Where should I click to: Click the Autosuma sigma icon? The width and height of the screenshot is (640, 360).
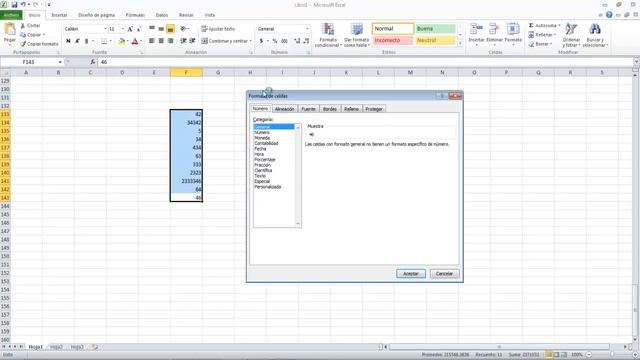pos(531,25)
